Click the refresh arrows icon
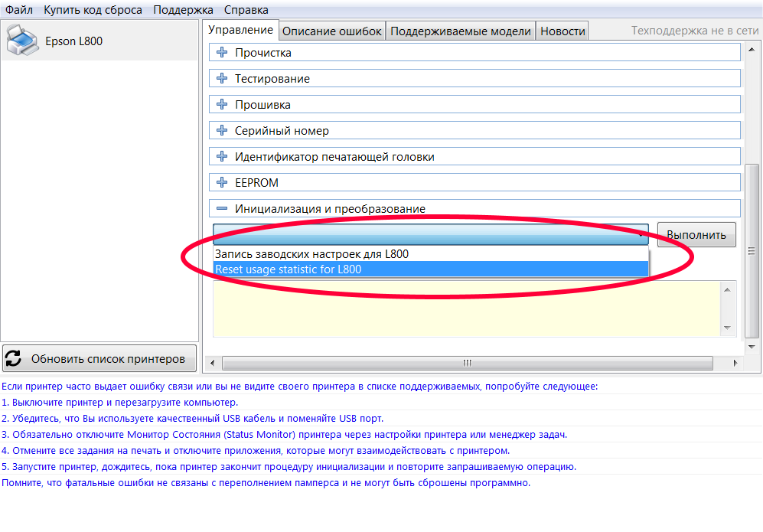This screenshot has height=532, width=763. point(13,359)
